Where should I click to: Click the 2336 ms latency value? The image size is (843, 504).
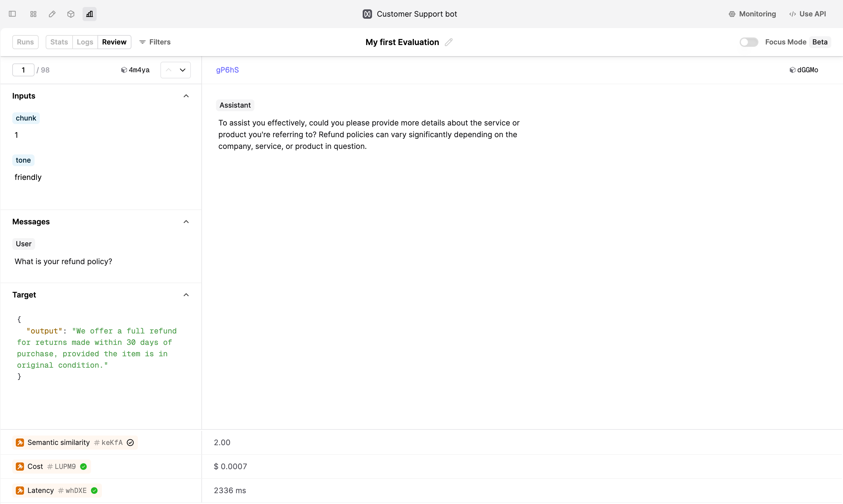(230, 491)
